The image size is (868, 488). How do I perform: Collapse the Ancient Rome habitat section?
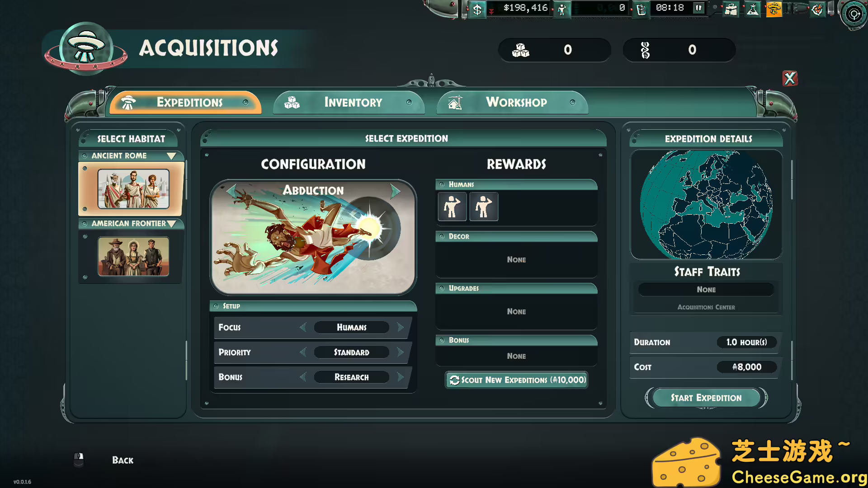tap(171, 155)
